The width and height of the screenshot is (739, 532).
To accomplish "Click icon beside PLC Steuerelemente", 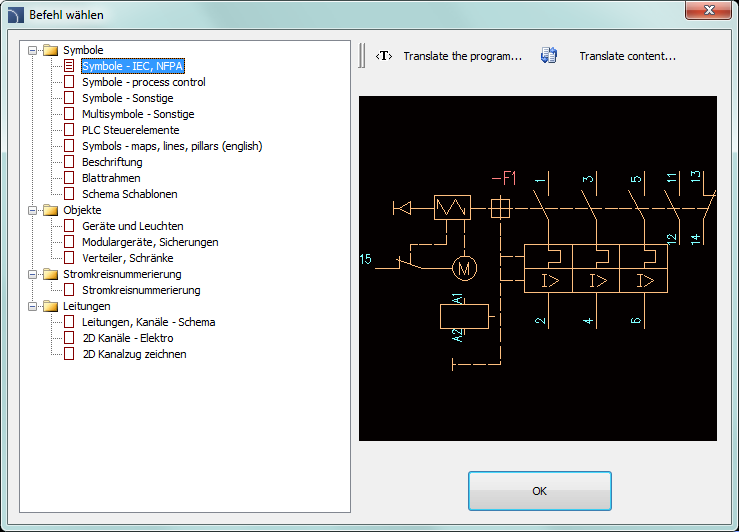I will click(x=69, y=130).
